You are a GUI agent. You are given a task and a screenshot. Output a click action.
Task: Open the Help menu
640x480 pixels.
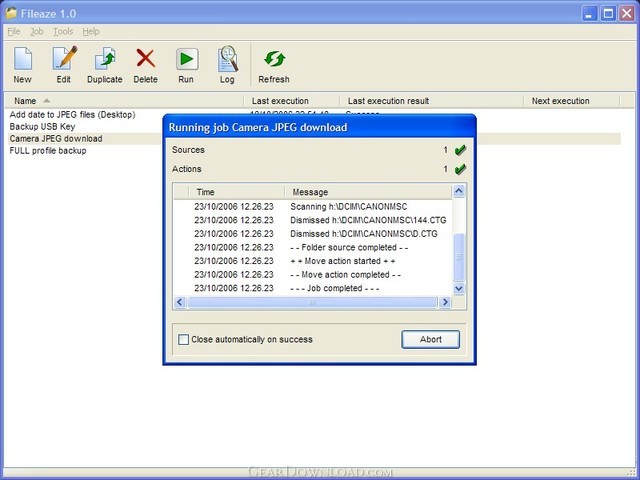click(x=91, y=31)
